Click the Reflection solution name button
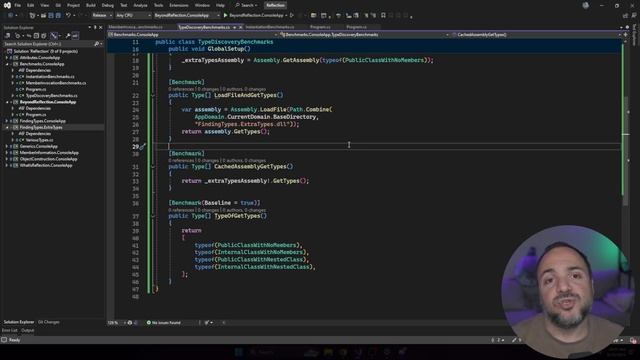The width and height of the screenshot is (640, 360). [x=275, y=5]
